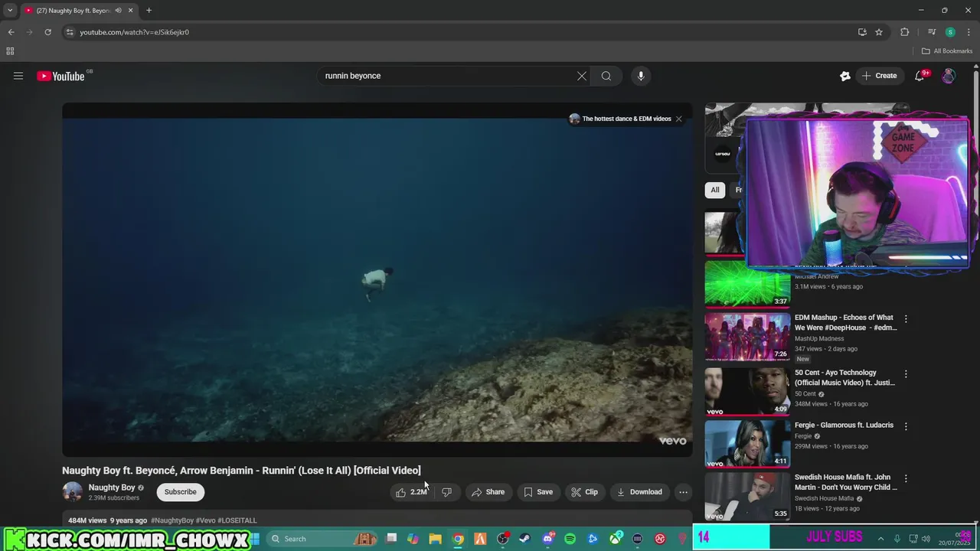Click the Create button
Screen dimensions: 980x551
point(879,76)
